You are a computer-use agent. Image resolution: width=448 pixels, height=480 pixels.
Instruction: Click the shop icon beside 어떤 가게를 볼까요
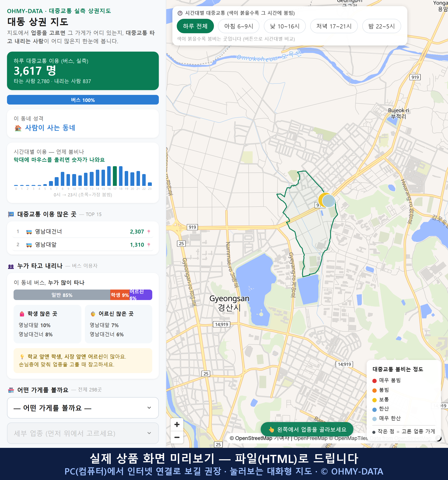click(x=11, y=390)
